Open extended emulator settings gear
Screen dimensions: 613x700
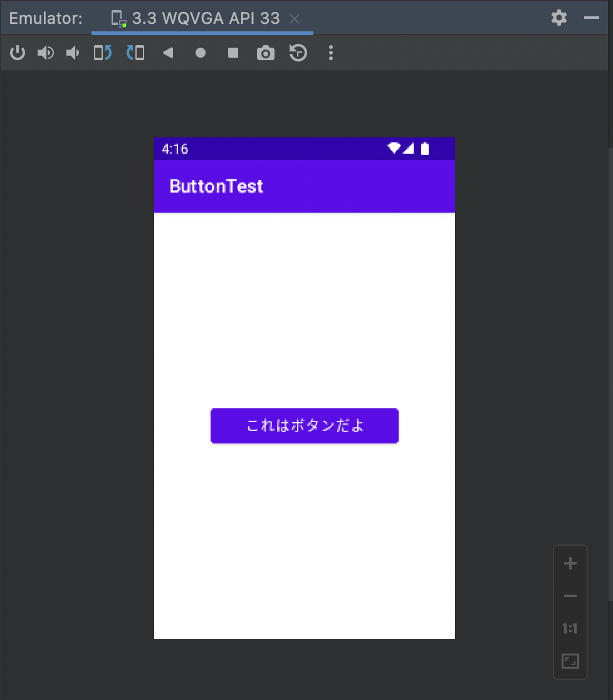coord(558,18)
